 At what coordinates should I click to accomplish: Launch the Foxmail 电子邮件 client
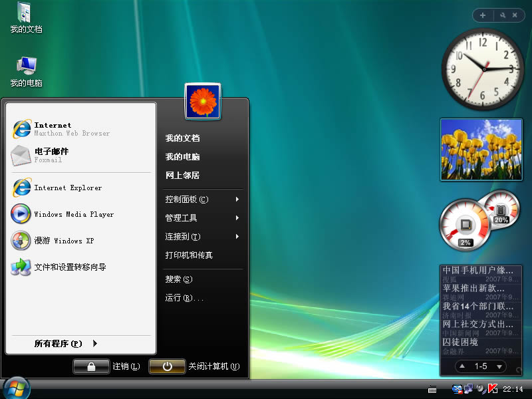click(x=53, y=156)
